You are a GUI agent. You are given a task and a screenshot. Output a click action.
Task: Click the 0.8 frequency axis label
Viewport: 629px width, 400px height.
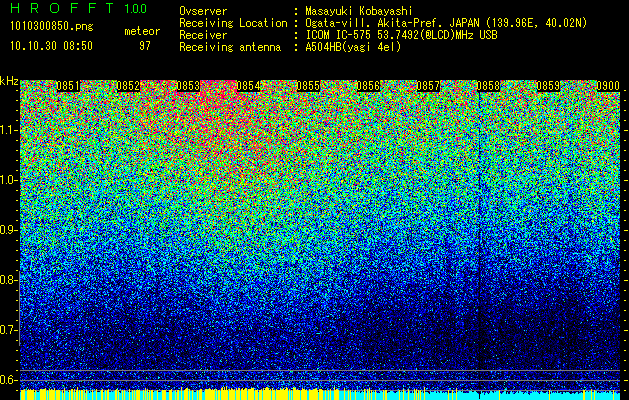point(8,280)
